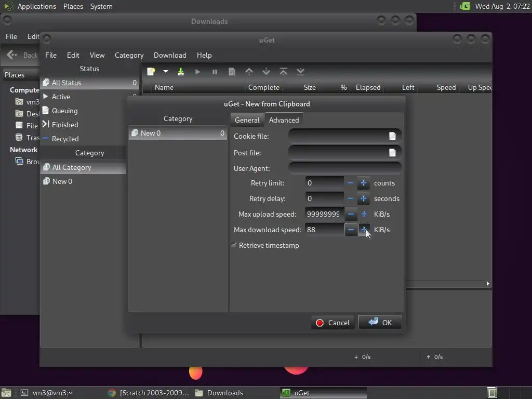Select All Status in status list
Viewport: 532px width, 399px height.
pyautogui.click(x=89, y=83)
